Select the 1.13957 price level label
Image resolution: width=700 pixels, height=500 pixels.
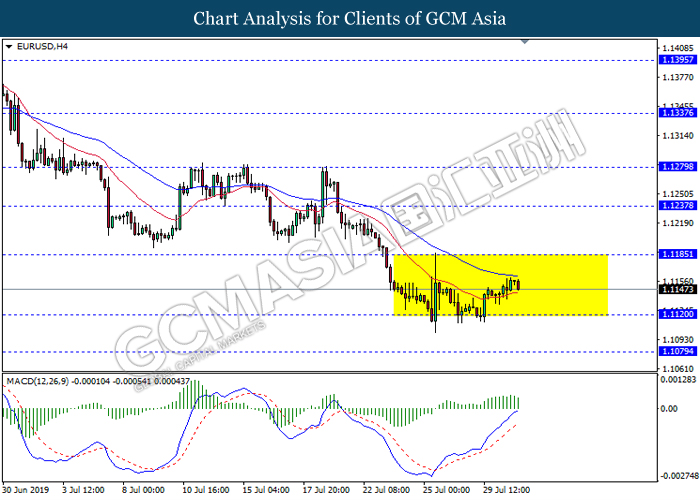point(678,60)
